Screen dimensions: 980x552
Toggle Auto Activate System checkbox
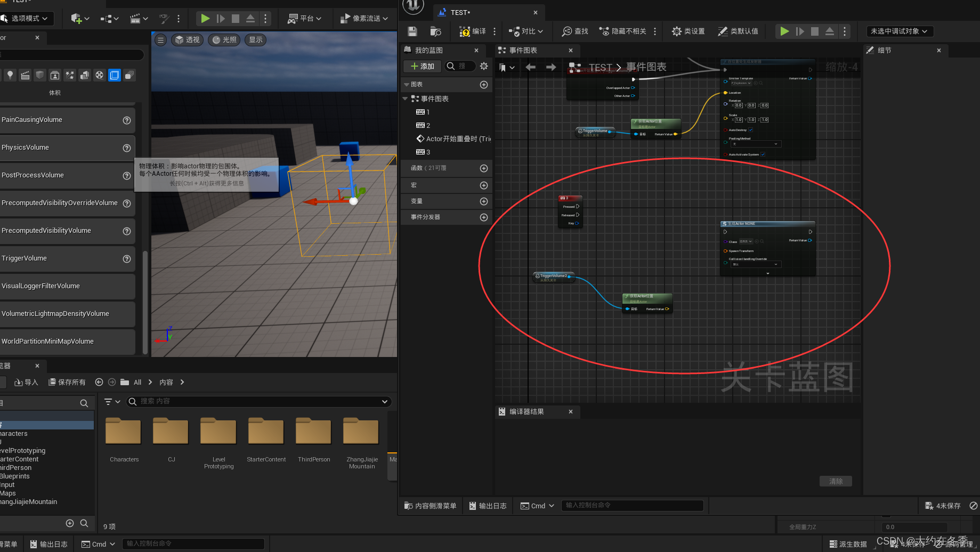pos(763,155)
